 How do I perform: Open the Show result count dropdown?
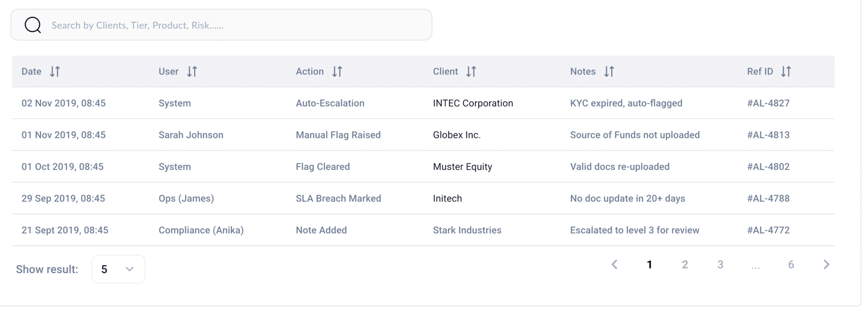point(118,269)
